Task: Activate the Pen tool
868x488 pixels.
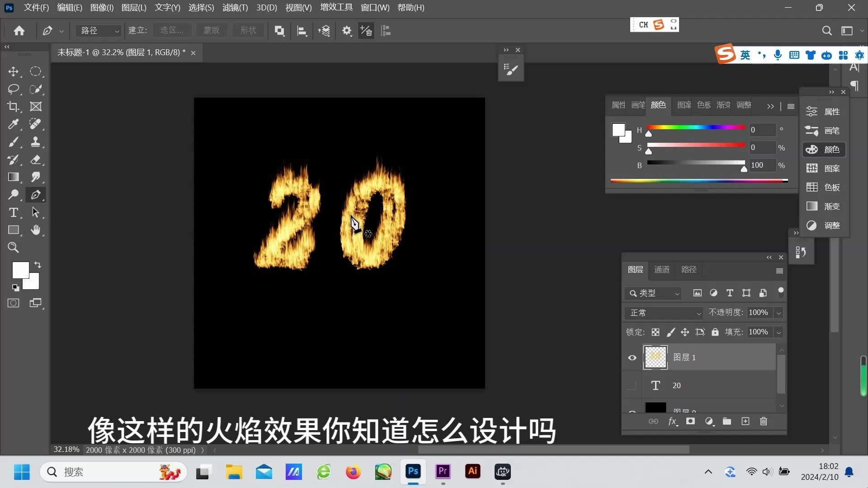Action: (x=36, y=195)
